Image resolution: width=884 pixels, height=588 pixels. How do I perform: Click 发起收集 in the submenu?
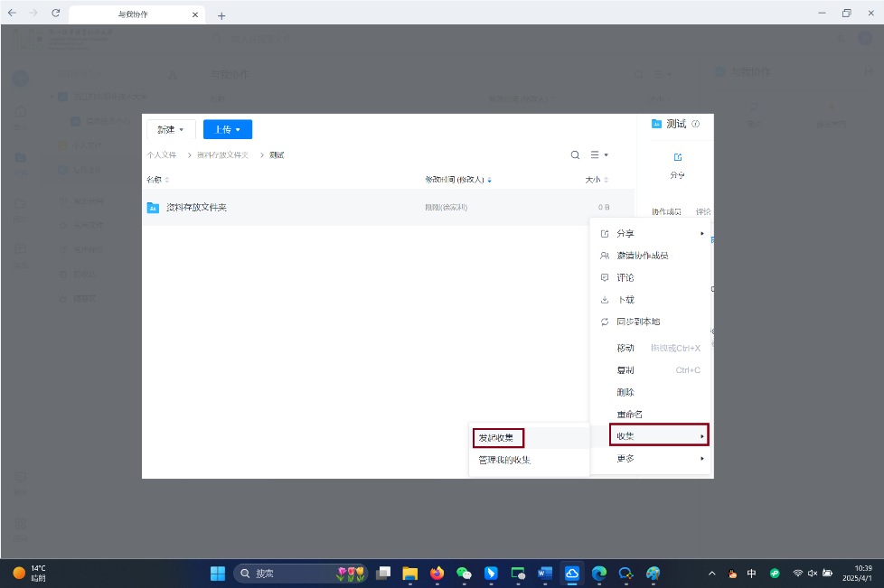pos(498,438)
